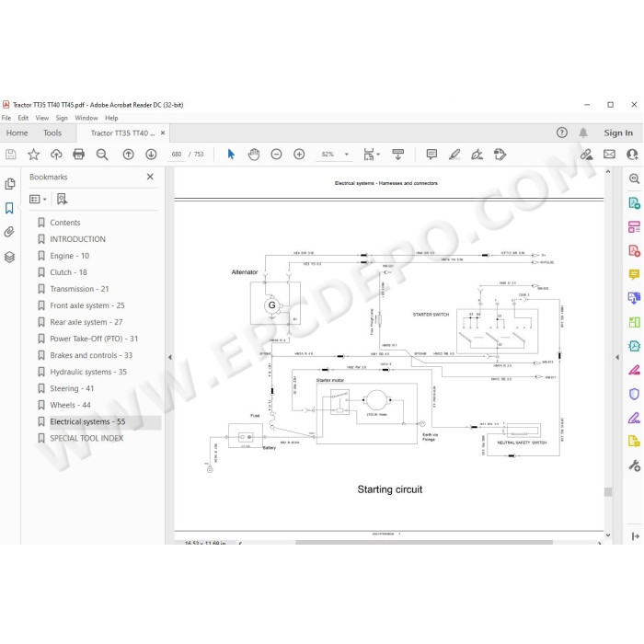Click the horizontal scrollbar thumb
This screenshot has height=644, width=644.
[424, 543]
